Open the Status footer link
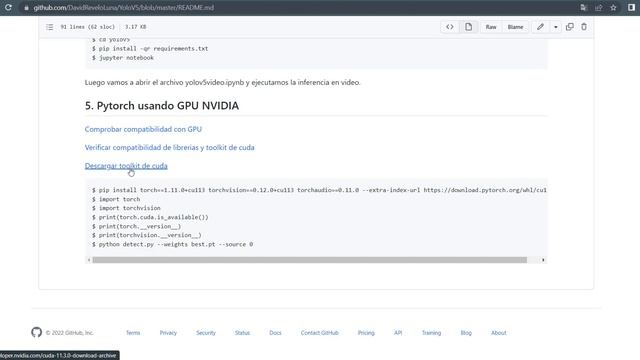Image resolution: width=640 pixels, height=360 pixels. [x=242, y=333]
